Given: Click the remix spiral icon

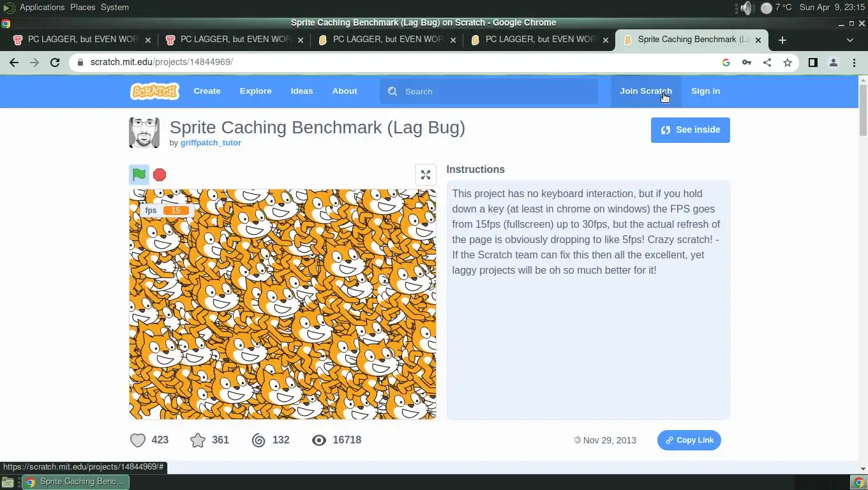Looking at the screenshot, I should (258, 440).
